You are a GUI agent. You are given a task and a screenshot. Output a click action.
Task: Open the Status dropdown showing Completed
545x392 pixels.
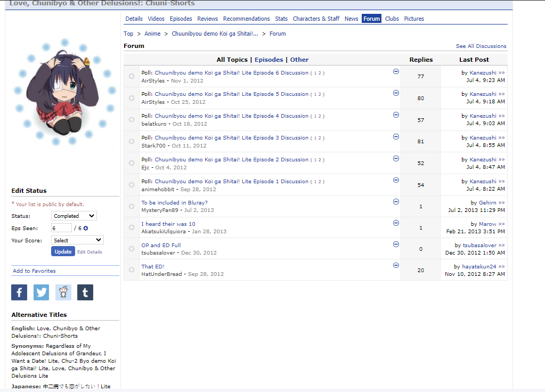coord(74,216)
